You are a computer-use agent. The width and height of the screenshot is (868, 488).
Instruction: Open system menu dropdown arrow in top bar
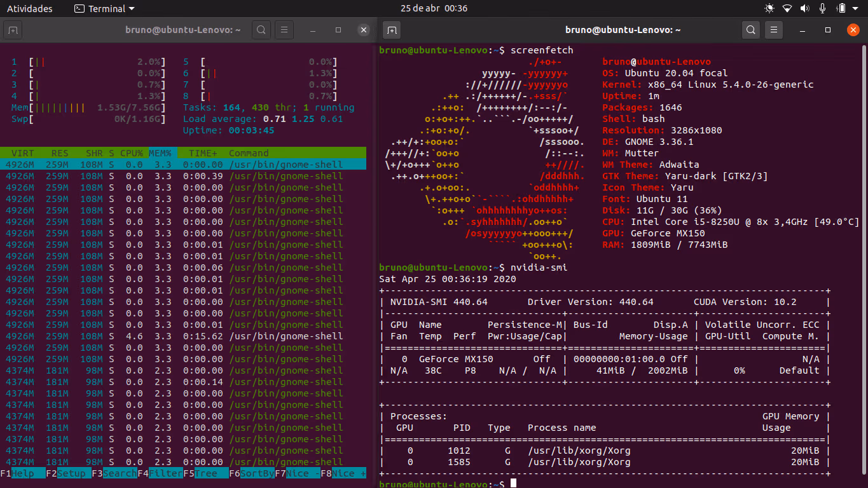coord(857,9)
